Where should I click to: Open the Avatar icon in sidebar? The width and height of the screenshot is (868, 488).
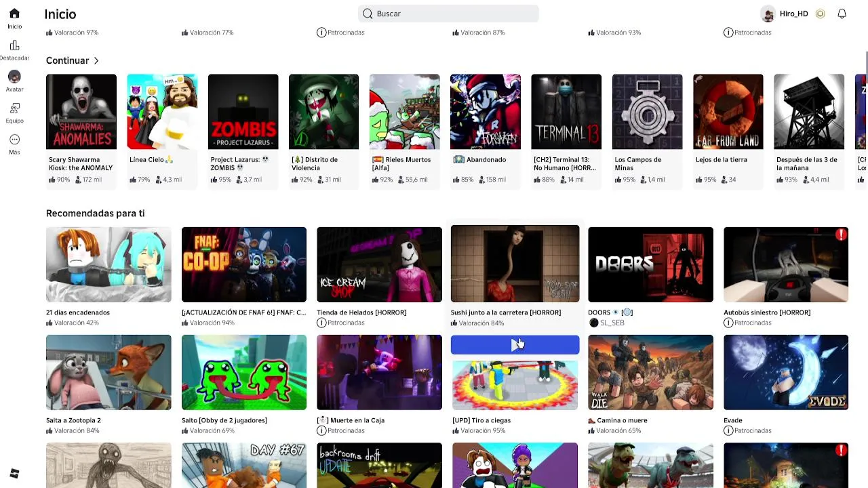(x=14, y=77)
